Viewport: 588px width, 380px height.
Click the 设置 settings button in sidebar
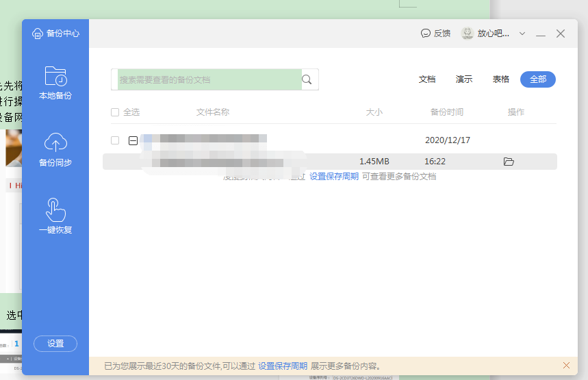55,344
